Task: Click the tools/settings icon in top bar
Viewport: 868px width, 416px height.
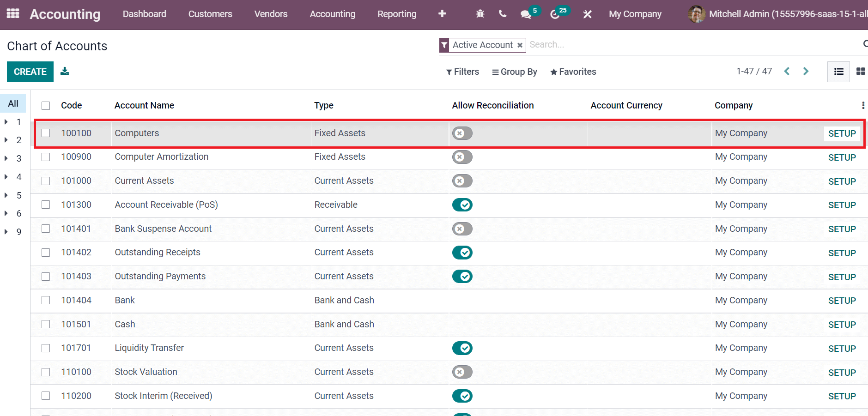Action: [587, 14]
